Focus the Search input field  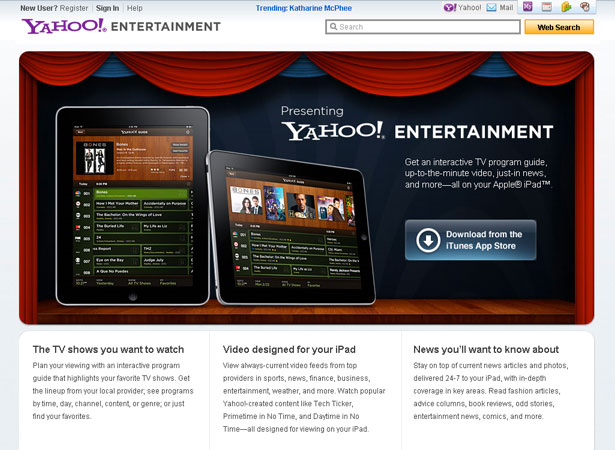423,27
